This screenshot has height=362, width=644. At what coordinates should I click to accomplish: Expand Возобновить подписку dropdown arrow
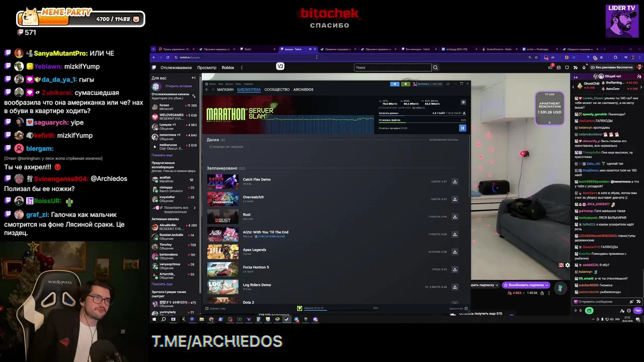tap(546, 285)
